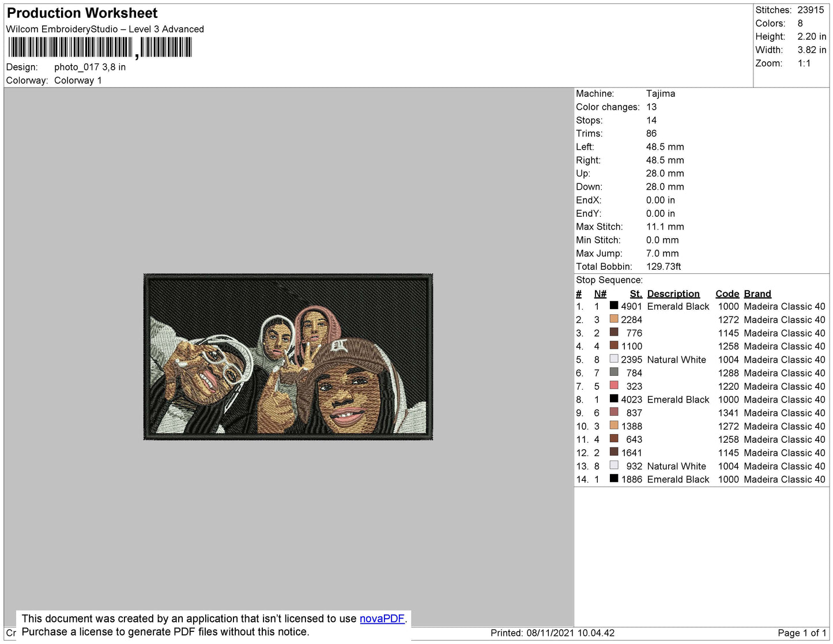The height and width of the screenshot is (644, 833).
Task: Click the Left value '48.5 mm'
Action: (x=665, y=146)
